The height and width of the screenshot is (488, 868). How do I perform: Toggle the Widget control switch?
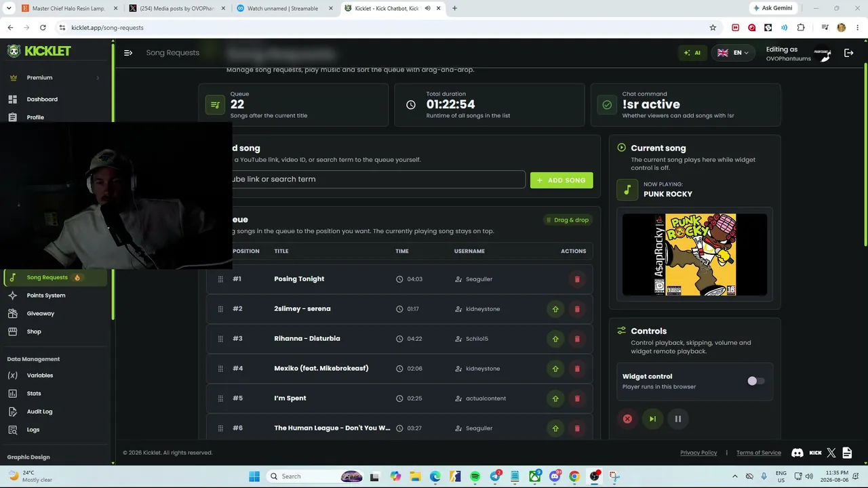[x=755, y=381]
